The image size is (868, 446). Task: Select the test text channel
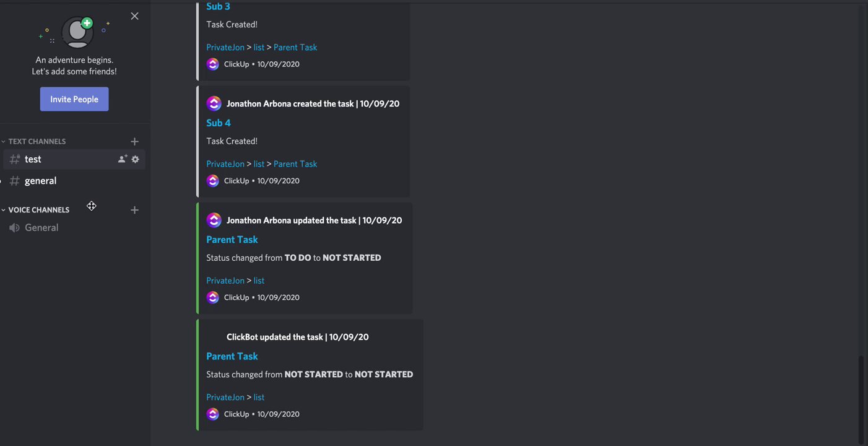[x=33, y=159]
